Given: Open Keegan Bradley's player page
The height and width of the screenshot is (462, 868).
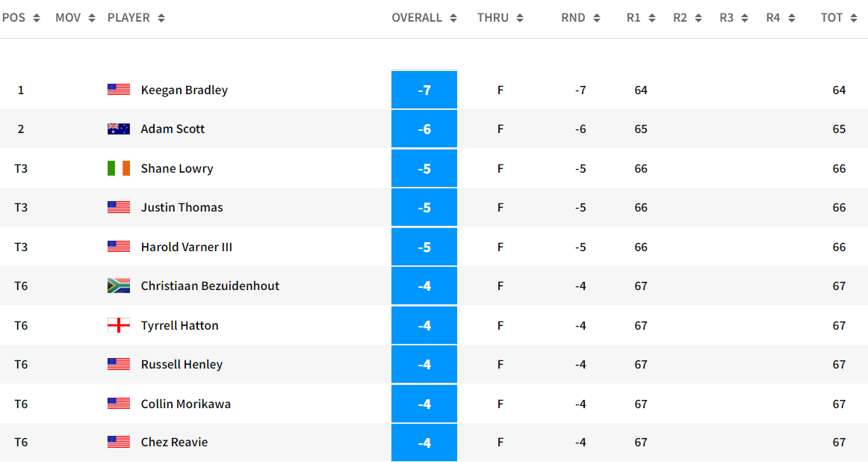Looking at the screenshot, I should pyautogui.click(x=184, y=90).
